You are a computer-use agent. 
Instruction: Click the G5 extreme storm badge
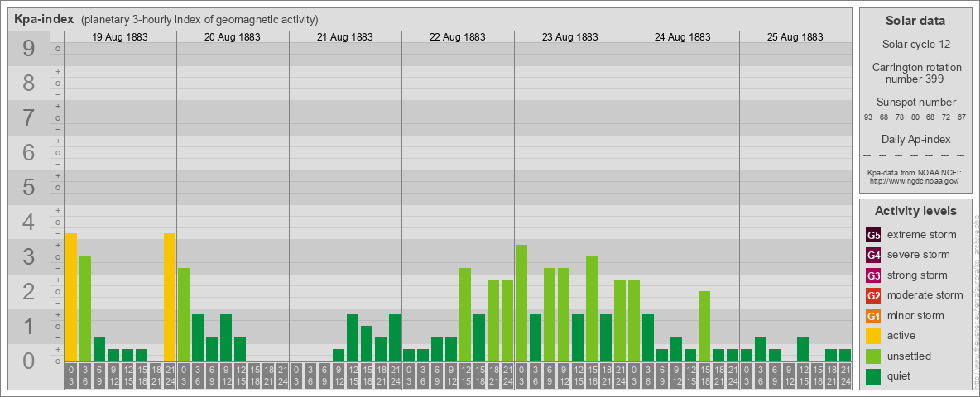pos(873,235)
